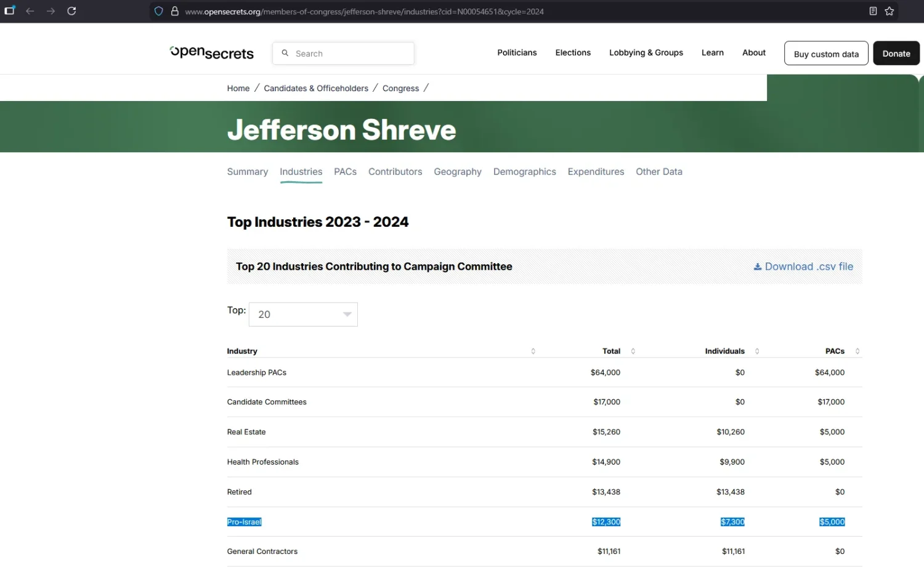Switch to the Contributors tab
The width and height of the screenshot is (924, 573).
tap(395, 172)
